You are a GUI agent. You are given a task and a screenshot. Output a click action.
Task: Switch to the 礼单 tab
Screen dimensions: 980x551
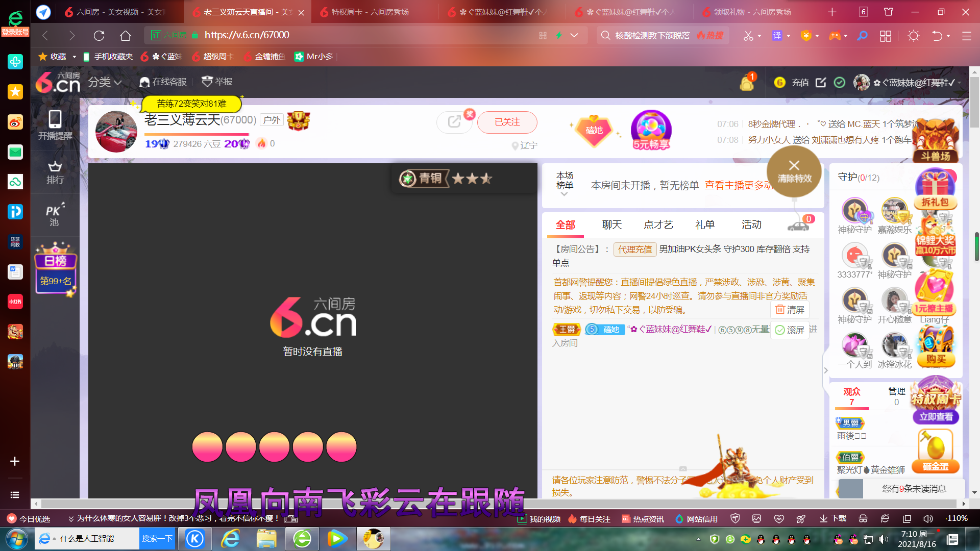pos(705,225)
